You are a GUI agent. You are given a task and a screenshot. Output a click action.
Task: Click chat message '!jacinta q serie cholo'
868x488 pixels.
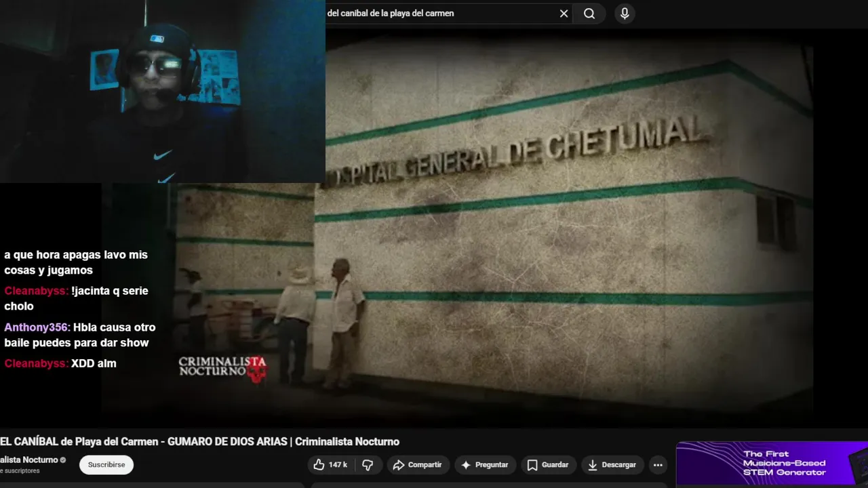pyautogui.click(x=76, y=298)
